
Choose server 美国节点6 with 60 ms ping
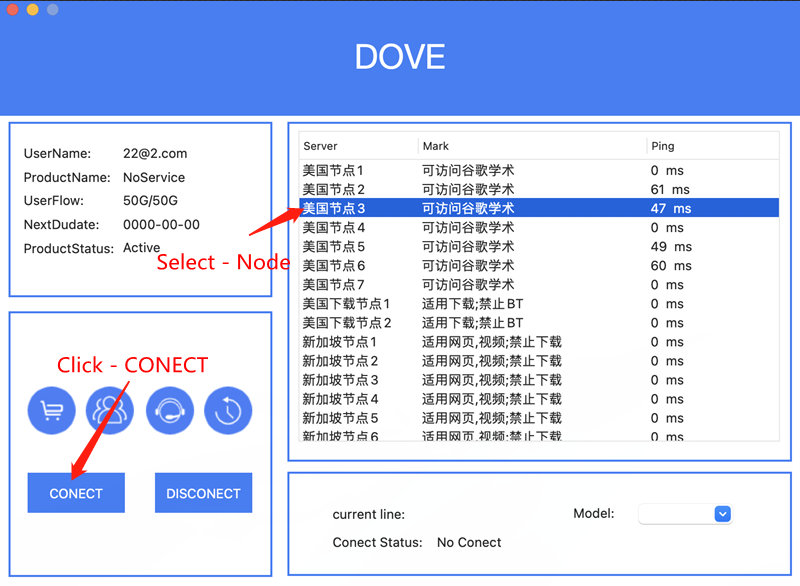click(x=334, y=266)
